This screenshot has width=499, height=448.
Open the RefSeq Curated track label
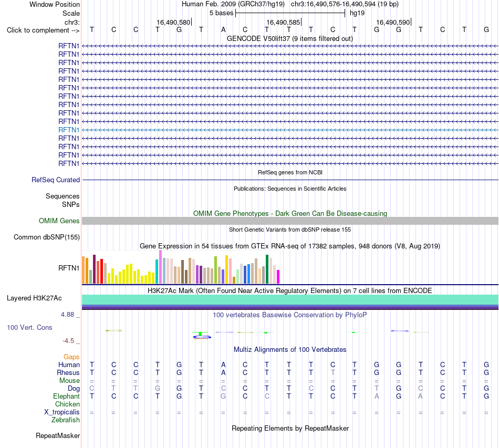[x=56, y=180]
